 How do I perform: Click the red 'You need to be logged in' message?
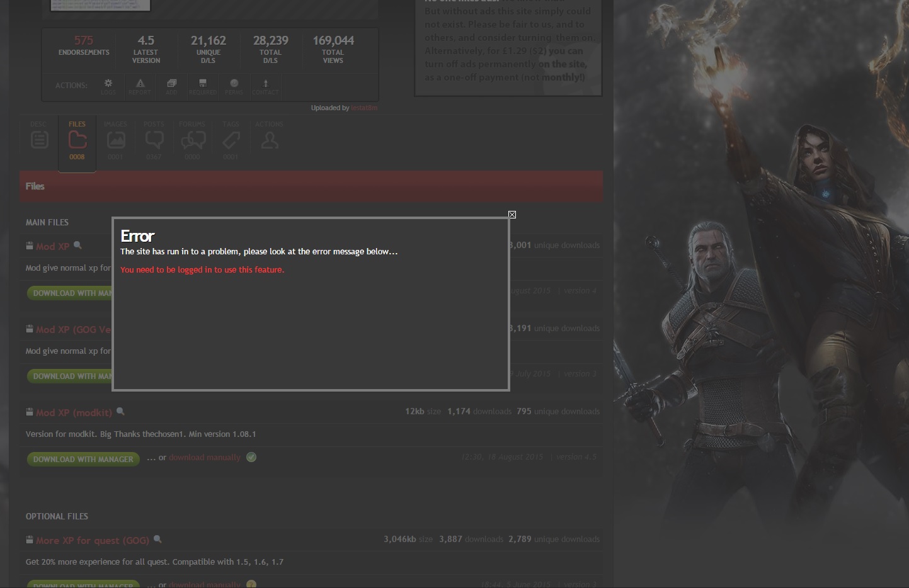[202, 269]
